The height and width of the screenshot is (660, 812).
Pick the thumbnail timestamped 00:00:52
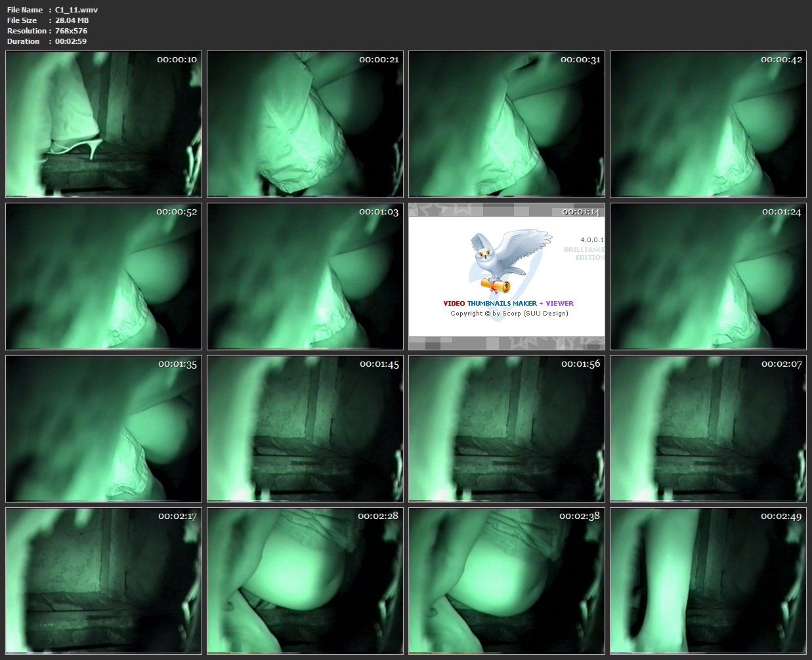[x=104, y=276]
